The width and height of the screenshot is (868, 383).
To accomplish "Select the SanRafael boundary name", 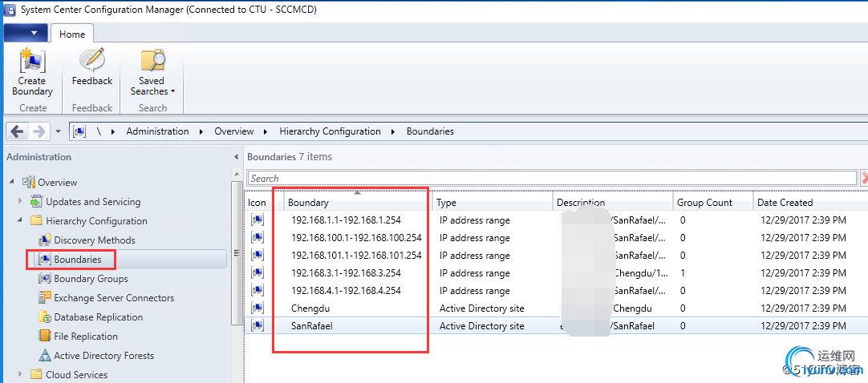I will (x=311, y=326).
